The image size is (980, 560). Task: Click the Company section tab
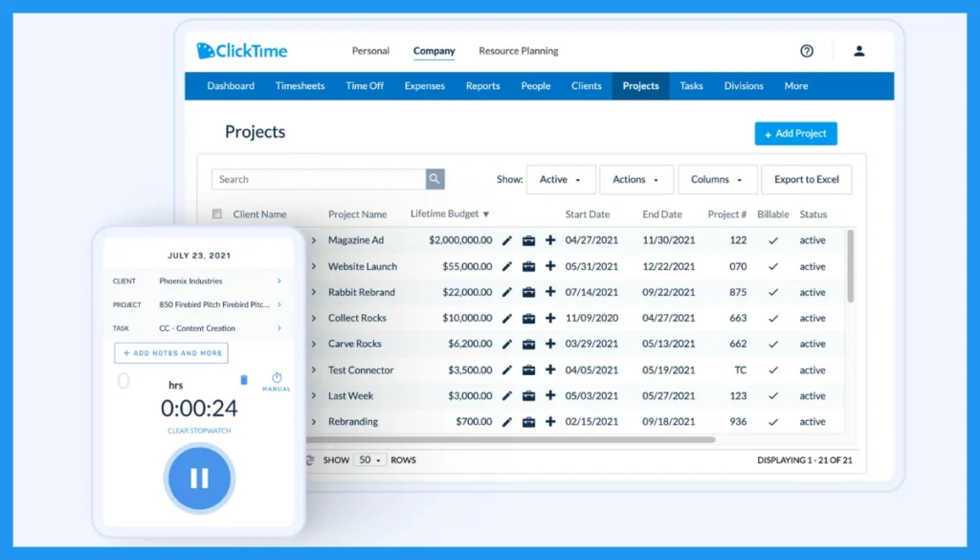(434, 52)
